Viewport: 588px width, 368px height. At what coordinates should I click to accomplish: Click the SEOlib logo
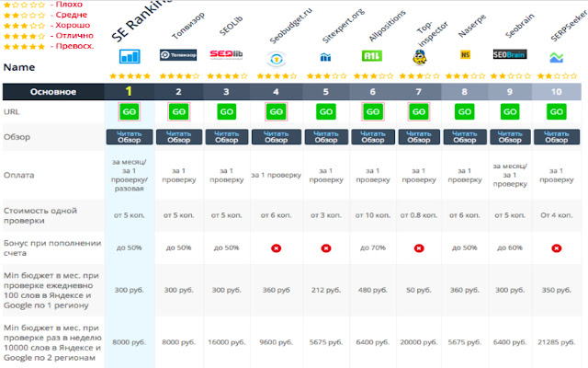pyautogui.click(x=226, y=55)
